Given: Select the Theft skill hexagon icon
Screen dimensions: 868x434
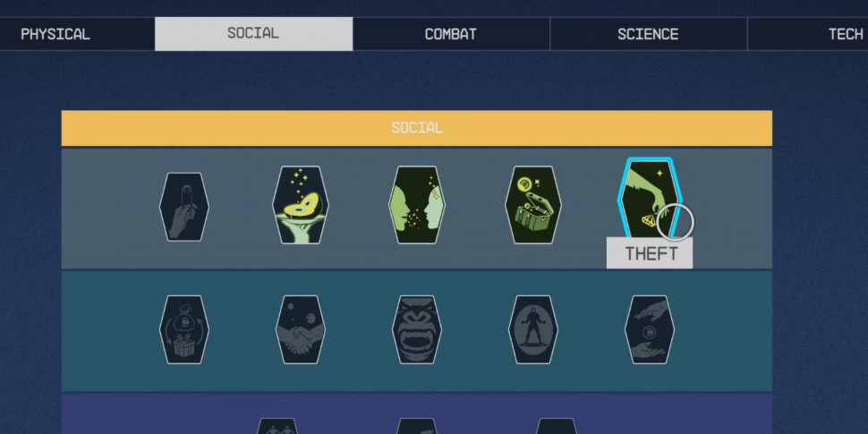Looking at the screenshot, I should 650,198.
